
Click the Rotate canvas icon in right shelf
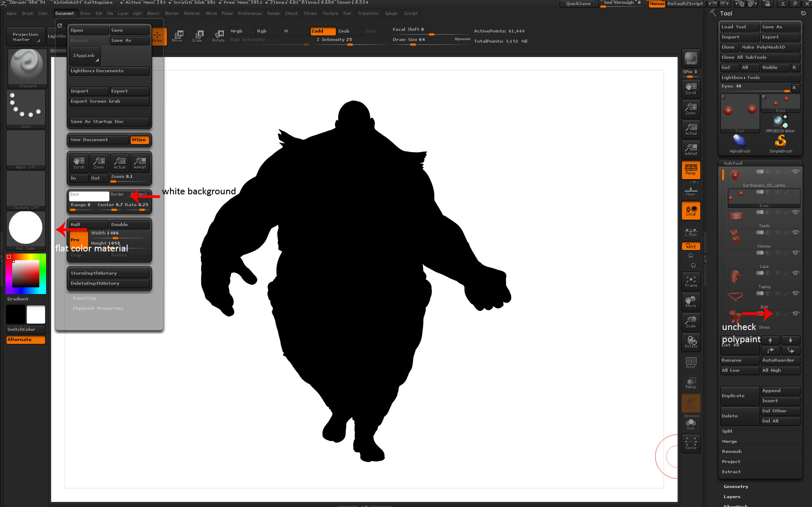pyautogui.click(x=691, y=342)
